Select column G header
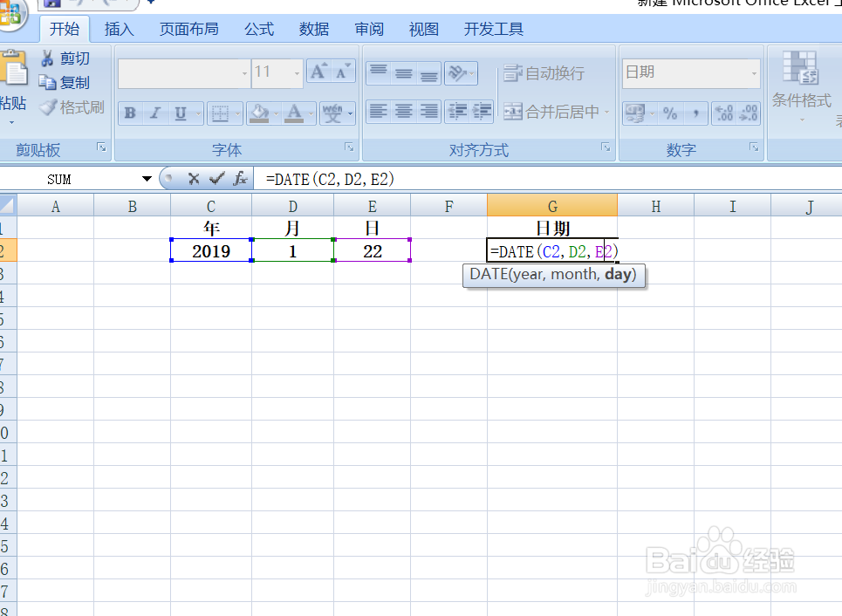This screenshot has height=616, width=842. (x=552, y=206)
